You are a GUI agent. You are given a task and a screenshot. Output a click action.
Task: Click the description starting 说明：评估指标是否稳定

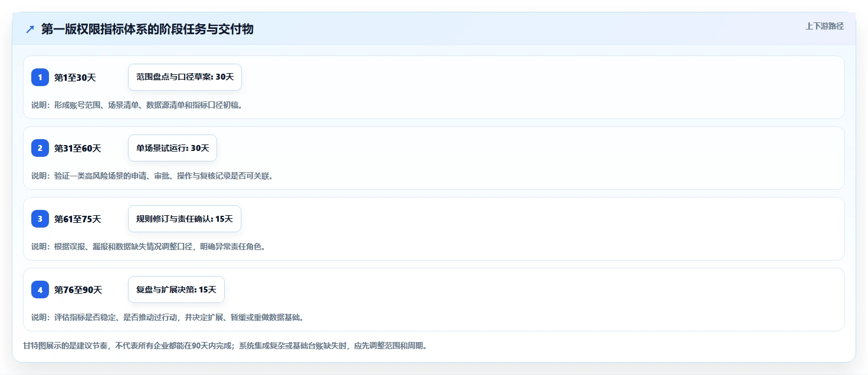click(168, 317)
